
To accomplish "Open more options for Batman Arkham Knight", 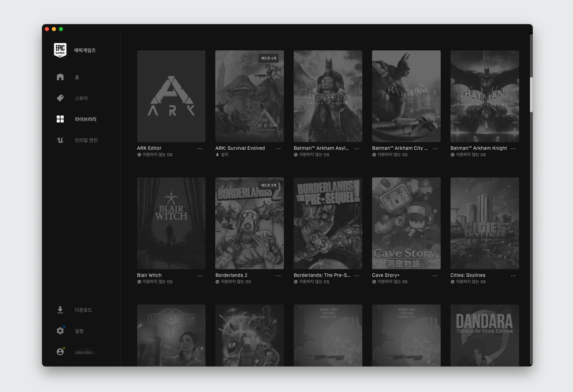I will click(x=513, y=148).
